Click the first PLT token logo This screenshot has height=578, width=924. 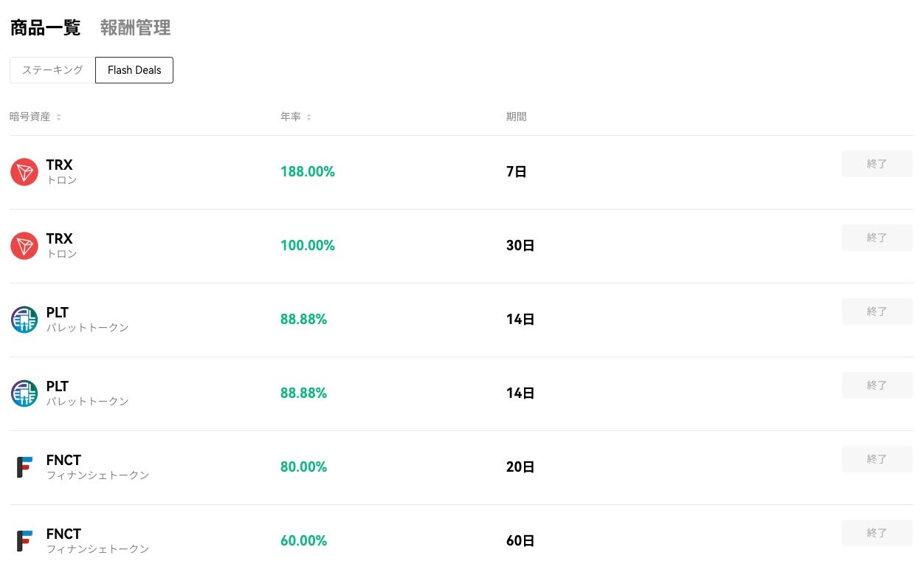tap(24, 320)
